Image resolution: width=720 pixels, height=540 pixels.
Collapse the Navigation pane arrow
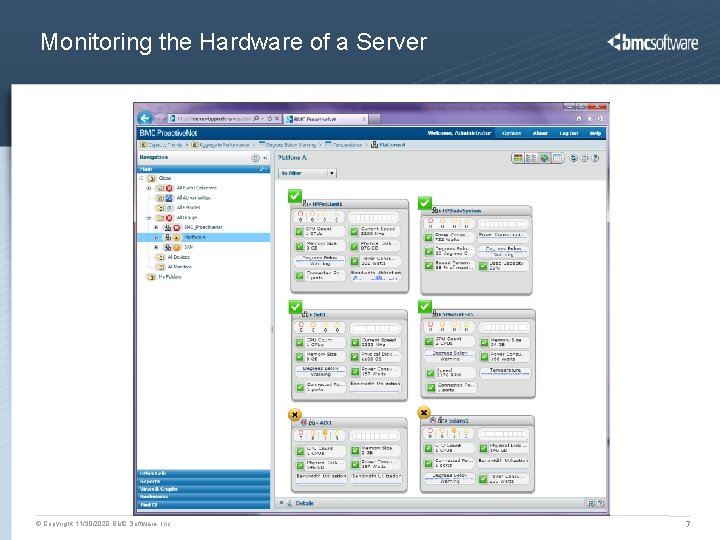pyautogui.click(x=265, y=158)
